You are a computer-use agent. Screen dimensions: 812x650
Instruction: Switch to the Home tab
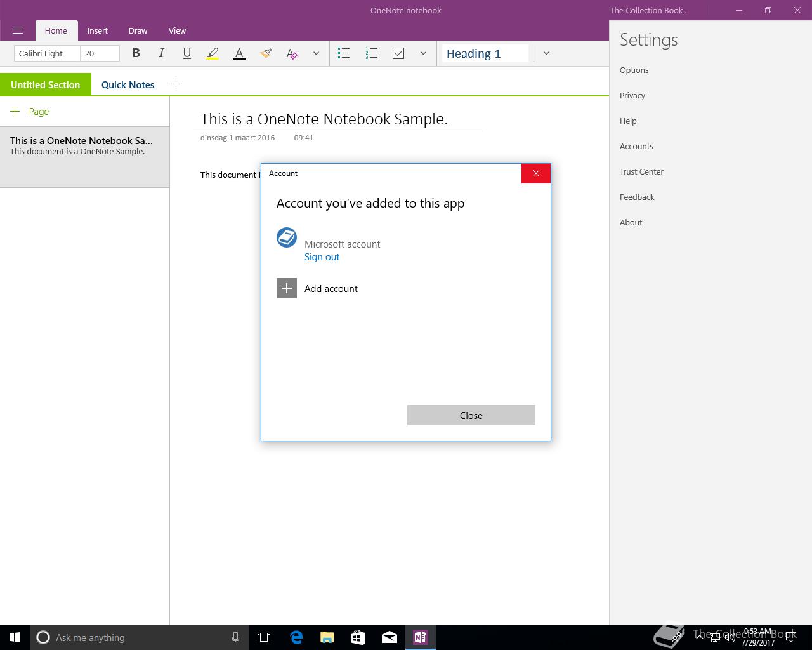(56, 30)
